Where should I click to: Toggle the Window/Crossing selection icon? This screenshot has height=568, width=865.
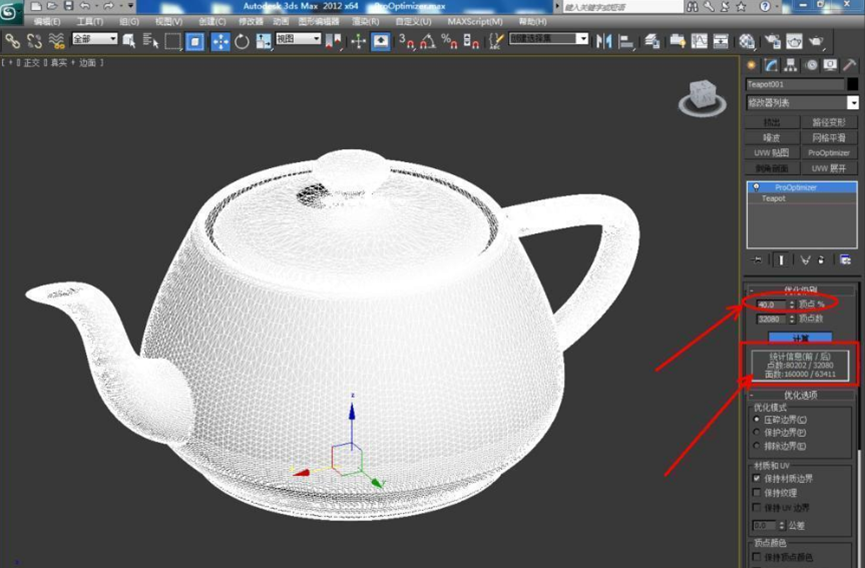point(195,41)
